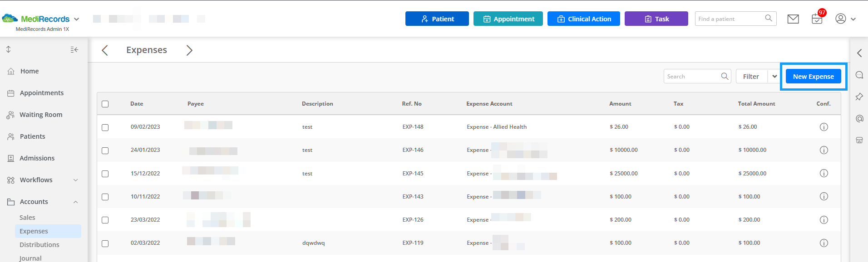Collapse the sidebar menu icon
Screen dimensions: 868x262
click(x=74, y=49)
